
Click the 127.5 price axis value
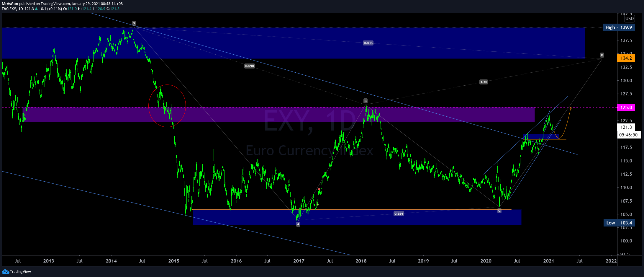626,94
